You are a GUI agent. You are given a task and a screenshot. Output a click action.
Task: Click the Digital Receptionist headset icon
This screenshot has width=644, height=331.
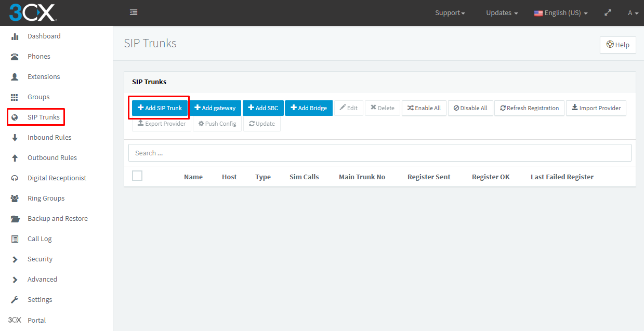click(15, 178)
